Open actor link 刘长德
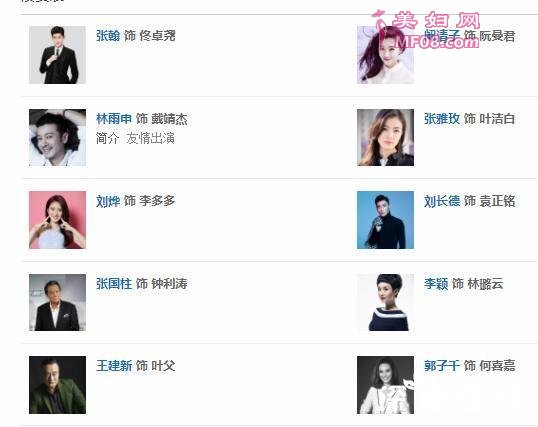This screenshot has width=538, height=427. 442,201
